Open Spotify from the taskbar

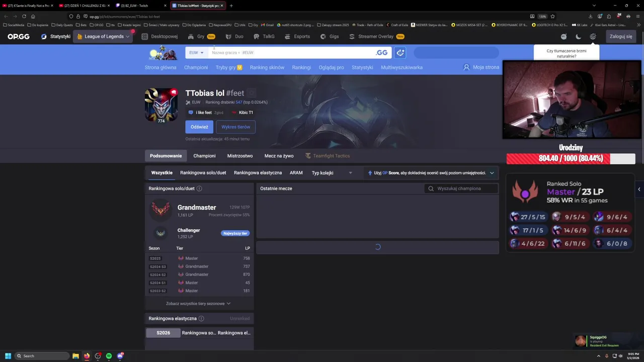109,356
